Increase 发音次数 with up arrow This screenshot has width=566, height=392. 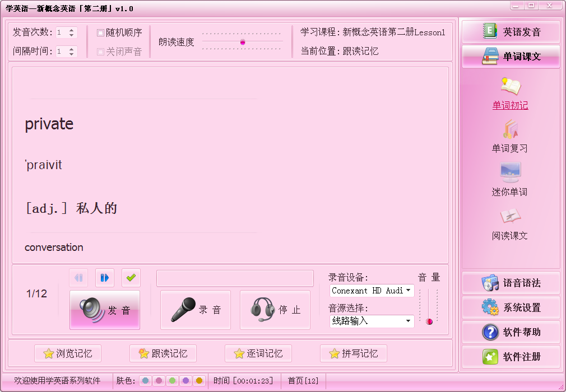click(x=72, y=30)
